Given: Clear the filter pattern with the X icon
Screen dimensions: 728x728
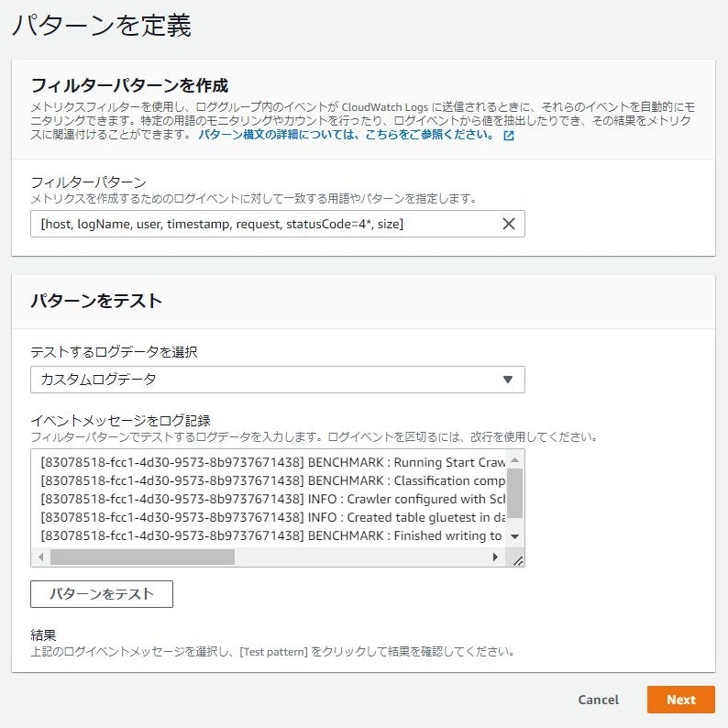Looking at the screenshot, I should pyautogui.click(x=508, y=224).
